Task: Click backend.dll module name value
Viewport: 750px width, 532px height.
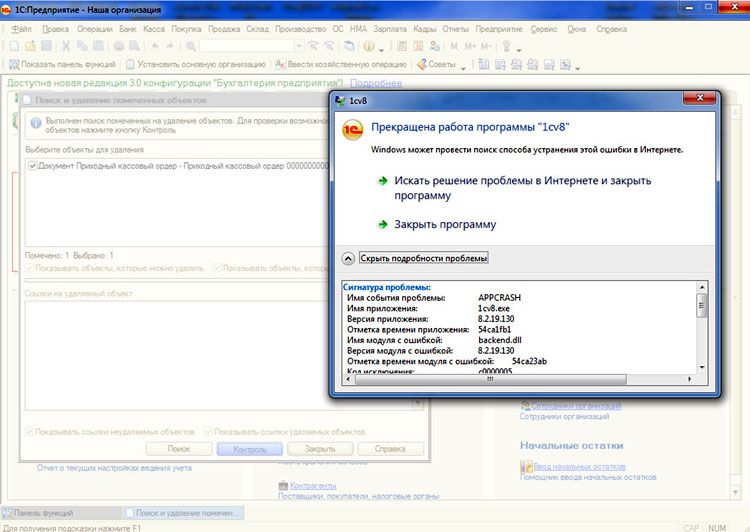Action: pos(499,340)
